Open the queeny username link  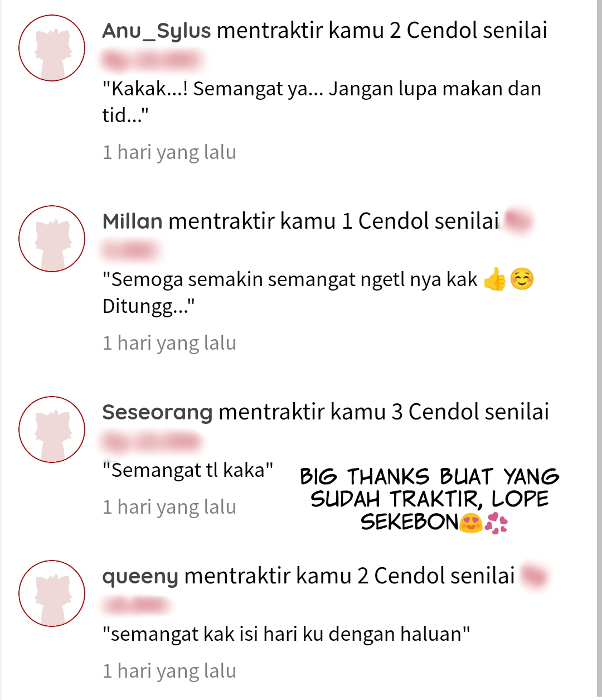(x=140, y=577)
